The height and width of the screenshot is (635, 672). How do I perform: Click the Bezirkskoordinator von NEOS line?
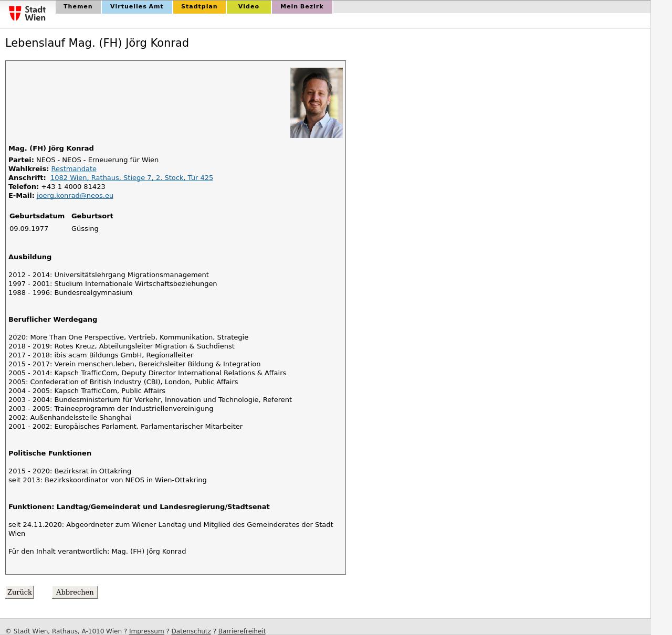tap(108, 480)
